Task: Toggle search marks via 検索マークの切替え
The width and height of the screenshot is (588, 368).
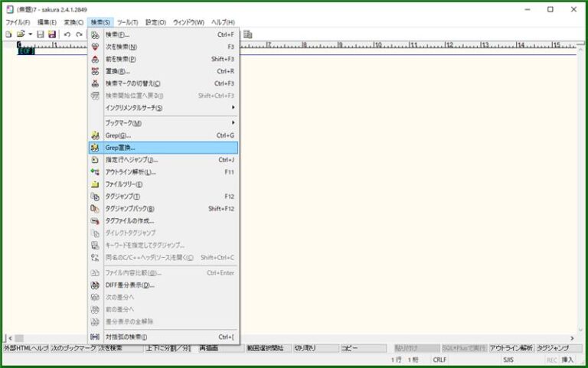Action: coord(132,83)
